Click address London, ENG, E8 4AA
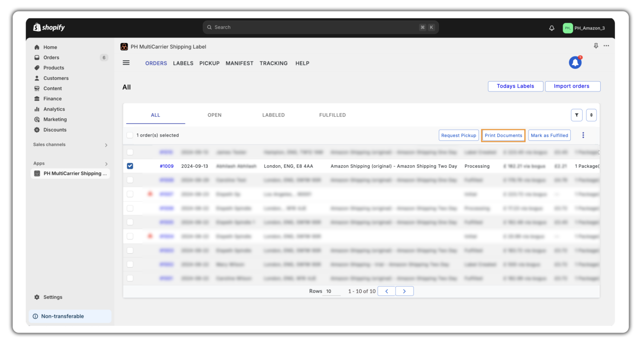Viewport: 644px width, 342px height. [x=288, y=166]
